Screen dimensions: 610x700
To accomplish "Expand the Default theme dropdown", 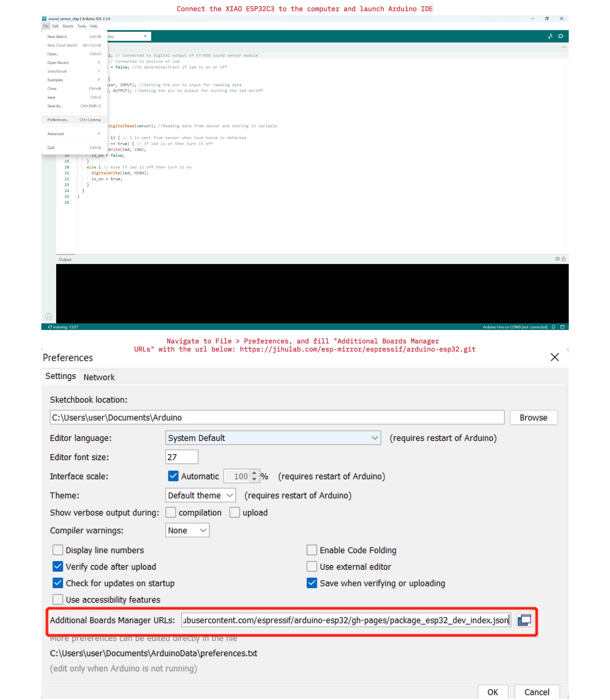I will (x=200, y=496).
